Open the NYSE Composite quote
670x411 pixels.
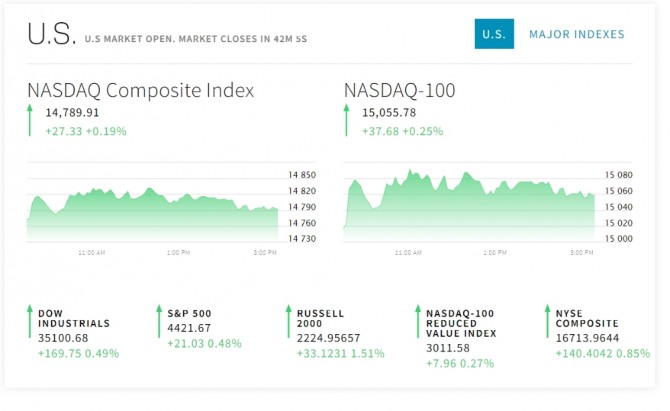tap(588, 318)
